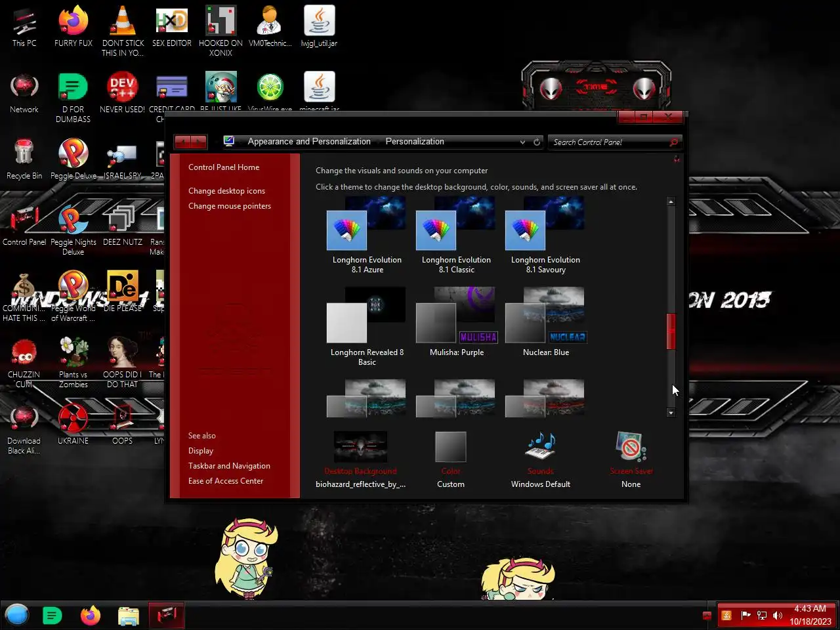Viewport: 840px width, 630px height.
Task: Open Change desktop icons link
Action: pyautogui.click(x=226, y=191)
